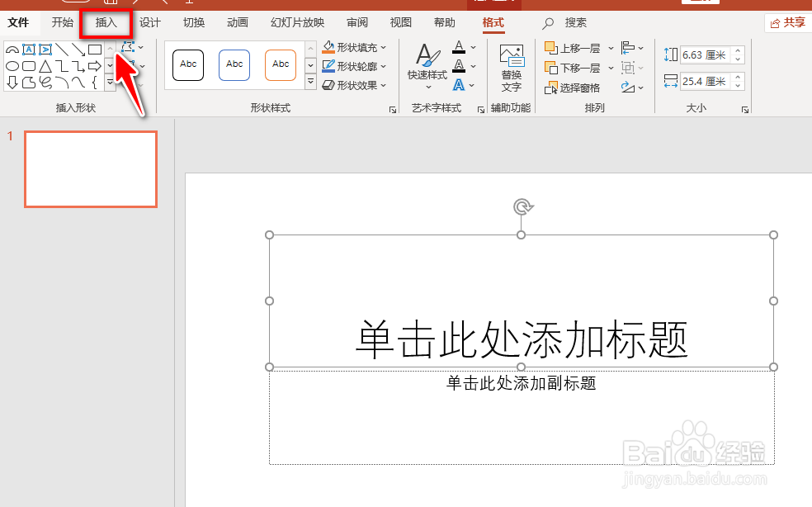Open the 视图 ribbon tab

coord(400,22)
